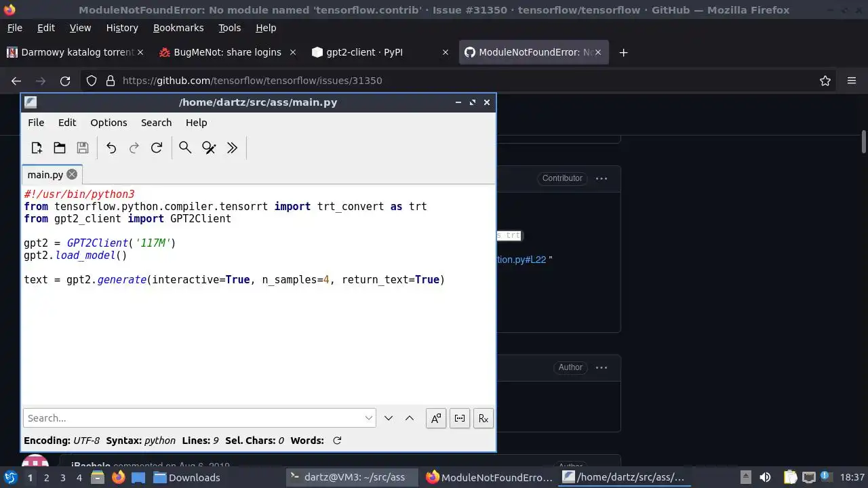
Task: Open Firefox's History menu
Action: 122,28
